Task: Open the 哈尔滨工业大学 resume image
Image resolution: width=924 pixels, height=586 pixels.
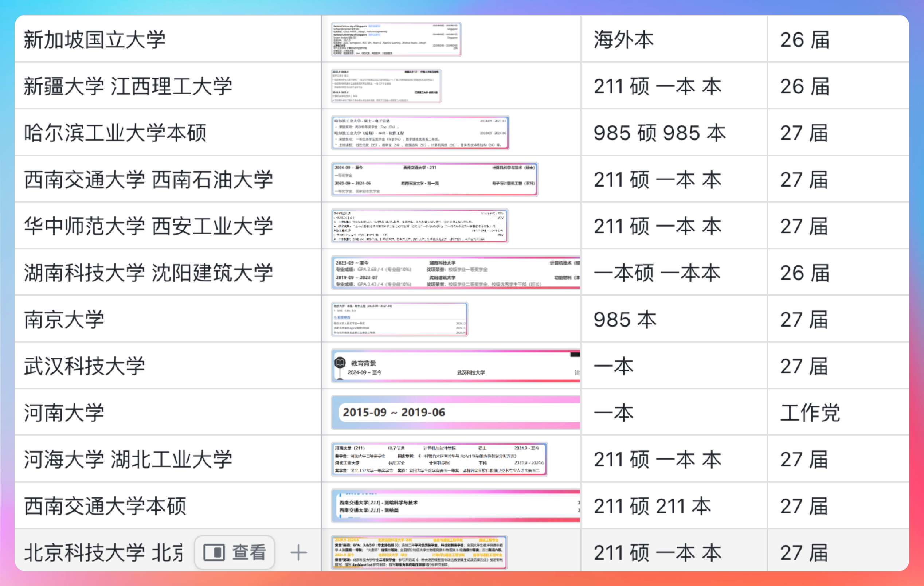Action: (420, 132)
